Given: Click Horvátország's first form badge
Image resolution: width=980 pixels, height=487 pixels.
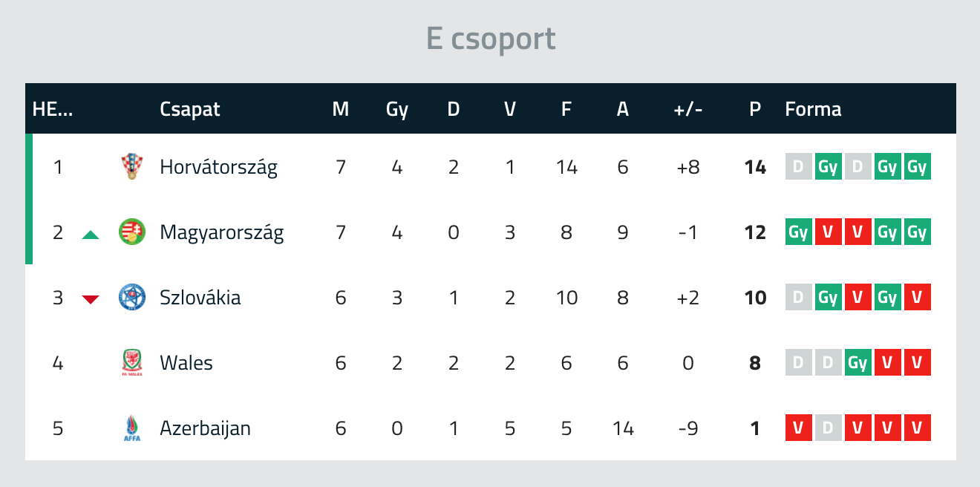Looking at the screenshot, I should (x=798, y=167).
